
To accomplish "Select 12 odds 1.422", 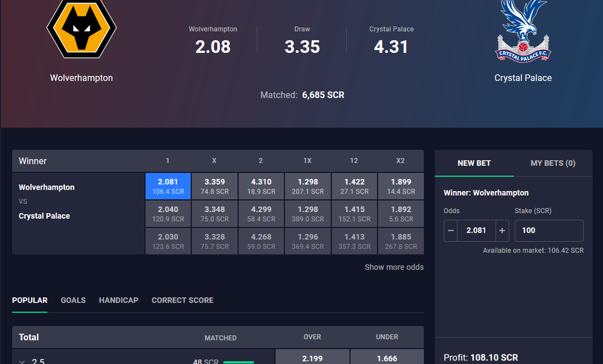I will click(354, 186).
